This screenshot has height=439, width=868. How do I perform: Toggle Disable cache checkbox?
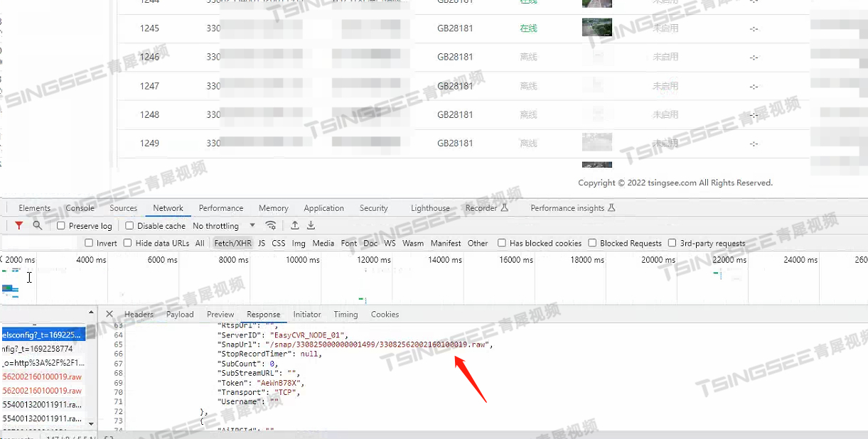tap(129, 226)
